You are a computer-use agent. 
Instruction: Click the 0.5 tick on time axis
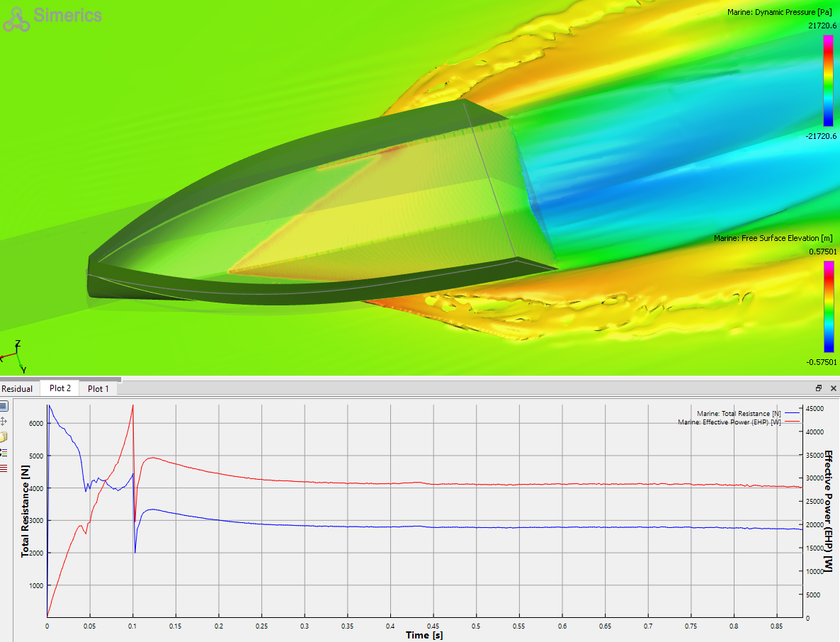476,626
